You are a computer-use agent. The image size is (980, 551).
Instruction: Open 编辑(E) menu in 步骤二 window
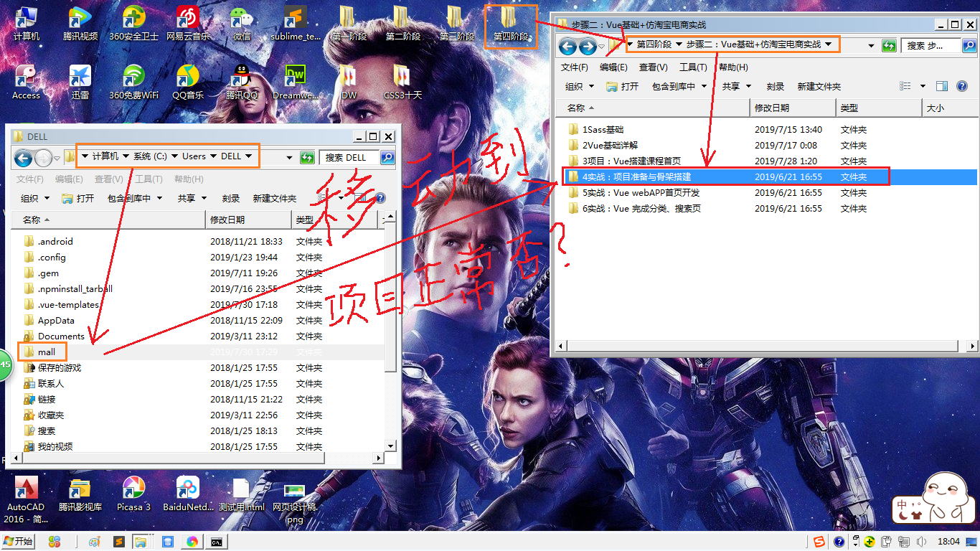point(613,67)
